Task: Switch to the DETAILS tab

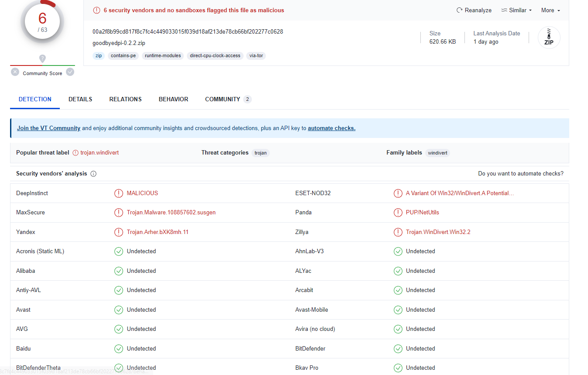Action: (x=80, y=99)
